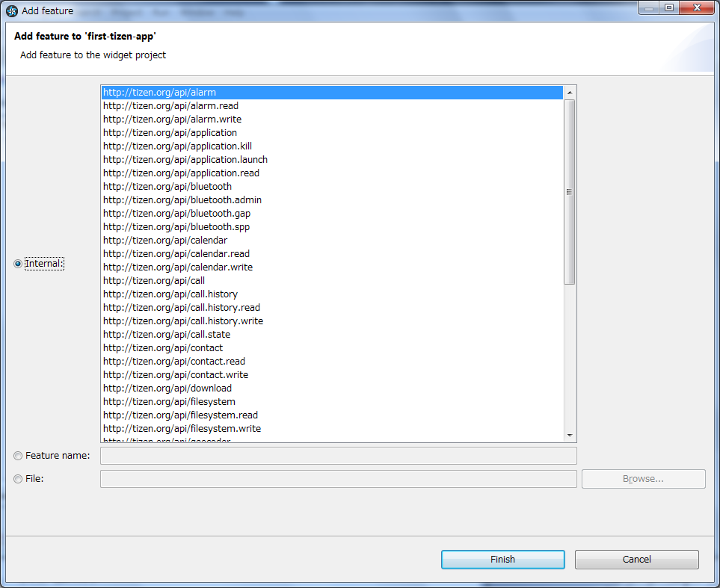Image resolution: width=720 pixels, height=588 pixels.
Task: Select the application.read feature entry
Action: coord(333,173)
